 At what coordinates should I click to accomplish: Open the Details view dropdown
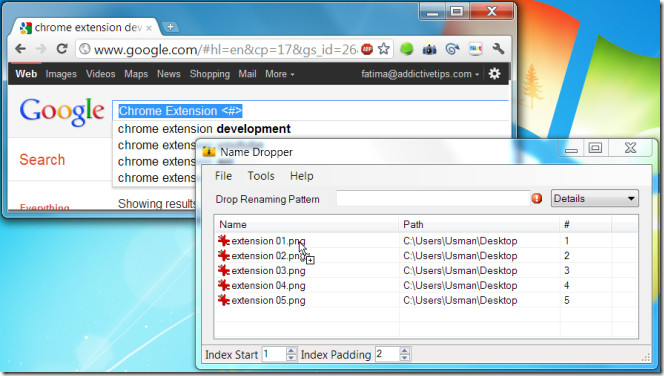[x=595, y=198]
